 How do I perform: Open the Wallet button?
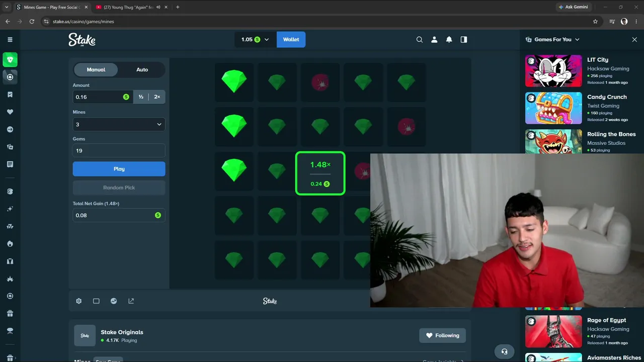click(291, 40)
